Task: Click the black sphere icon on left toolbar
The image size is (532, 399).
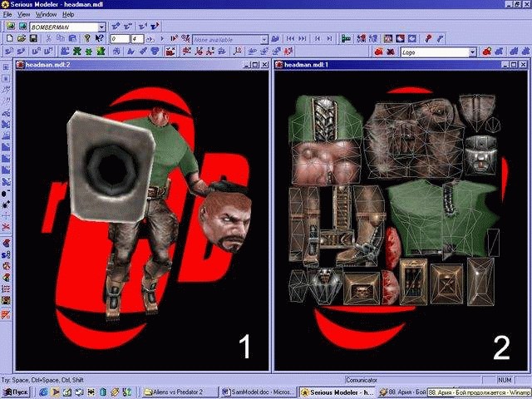Action: click(6, 194)
